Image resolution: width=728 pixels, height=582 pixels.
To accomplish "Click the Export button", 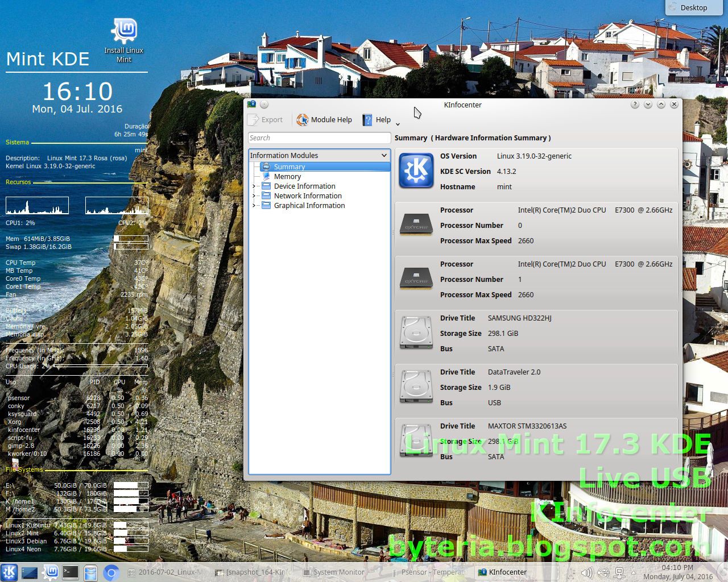I will tap(266, 119).
